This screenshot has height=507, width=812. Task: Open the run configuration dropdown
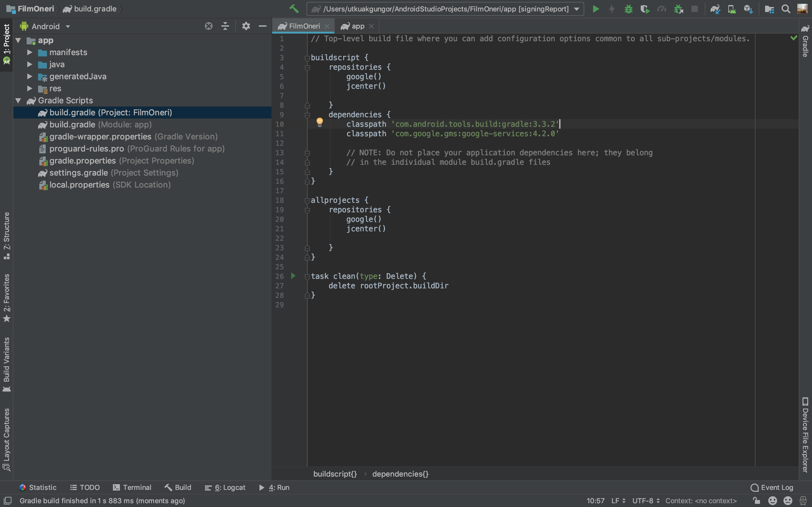tap(576, 9)
